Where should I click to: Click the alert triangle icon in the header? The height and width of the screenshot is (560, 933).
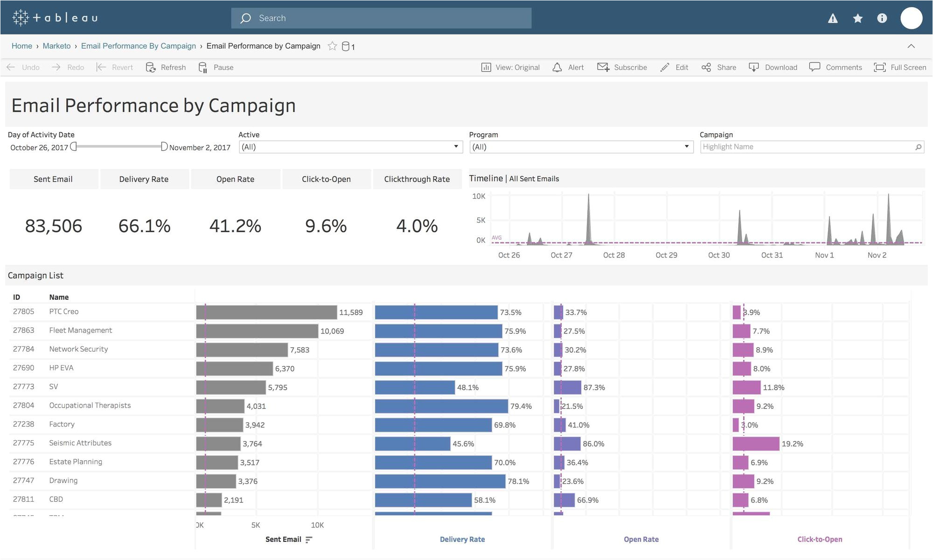pyautogui.click(x=833, y=18)
